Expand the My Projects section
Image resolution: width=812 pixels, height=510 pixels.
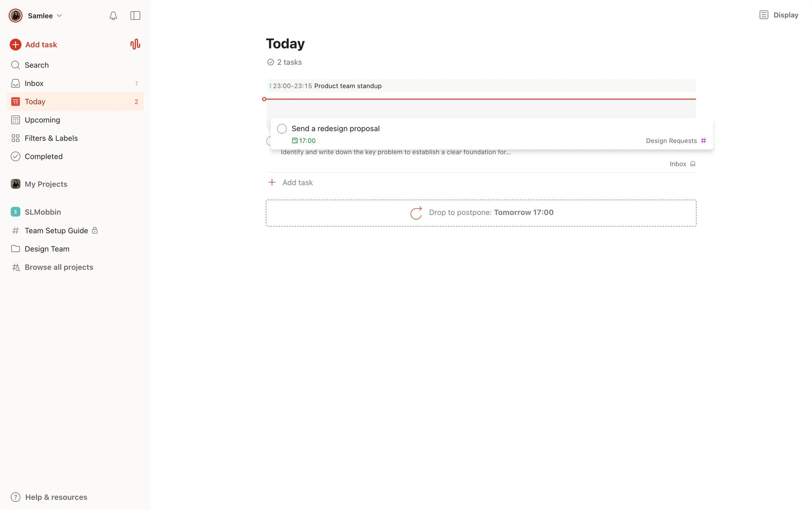[x=46, y=184]
